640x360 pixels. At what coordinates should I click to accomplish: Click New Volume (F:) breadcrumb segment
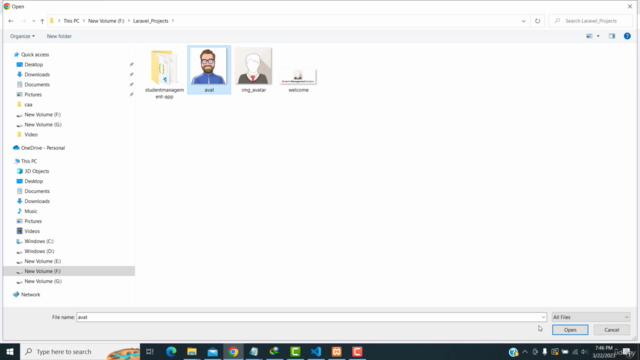pyautogui.click(x=106, y=21)
